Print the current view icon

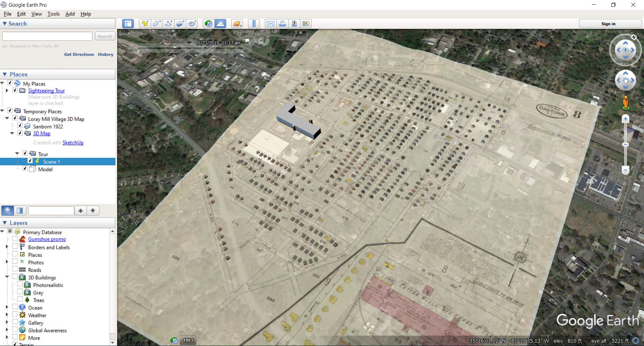click(282, 23)
